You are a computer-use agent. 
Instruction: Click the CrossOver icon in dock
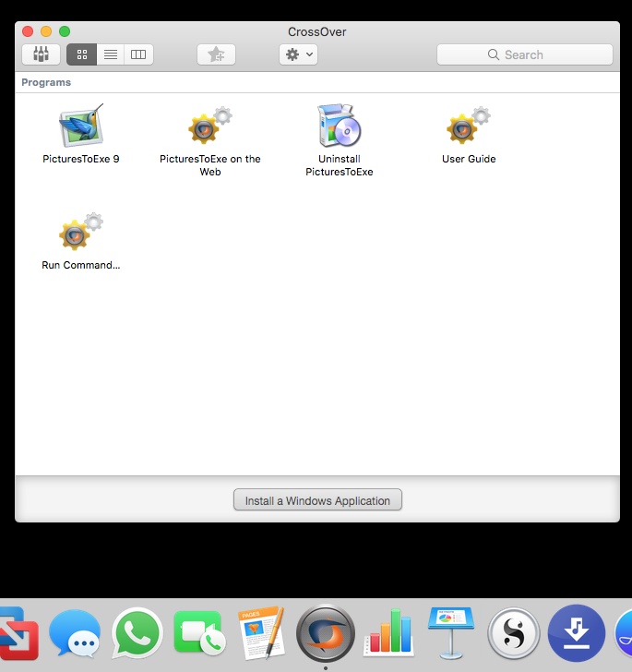(325, 634)
